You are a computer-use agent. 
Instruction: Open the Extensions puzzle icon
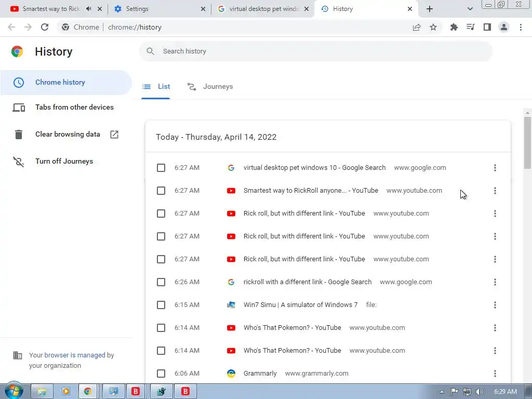click(454, 27)
